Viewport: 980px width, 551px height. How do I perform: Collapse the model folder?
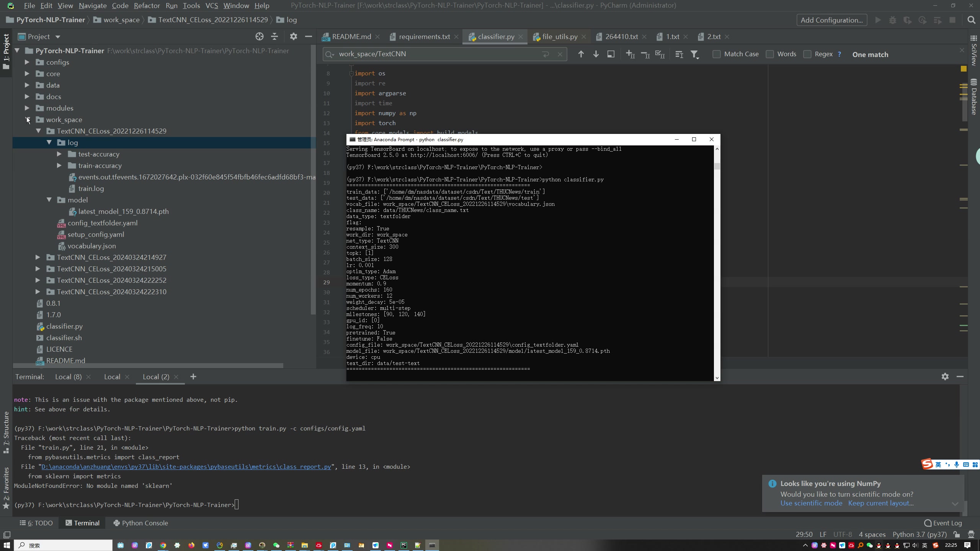coord(49,200)
